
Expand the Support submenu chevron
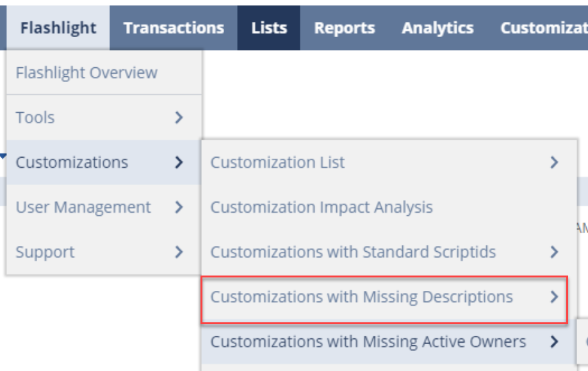[179, 252]
